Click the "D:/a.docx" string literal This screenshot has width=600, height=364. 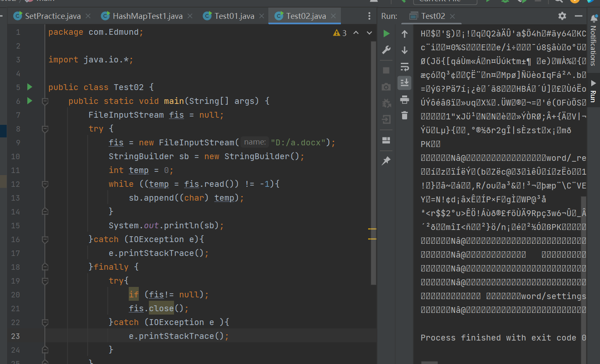point(298,142)
